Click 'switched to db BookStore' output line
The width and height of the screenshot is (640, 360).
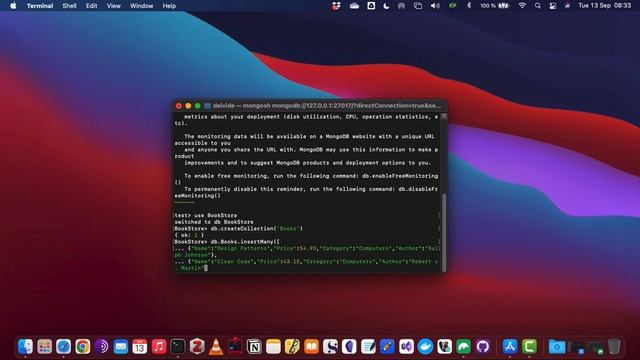tap(214, 222)
